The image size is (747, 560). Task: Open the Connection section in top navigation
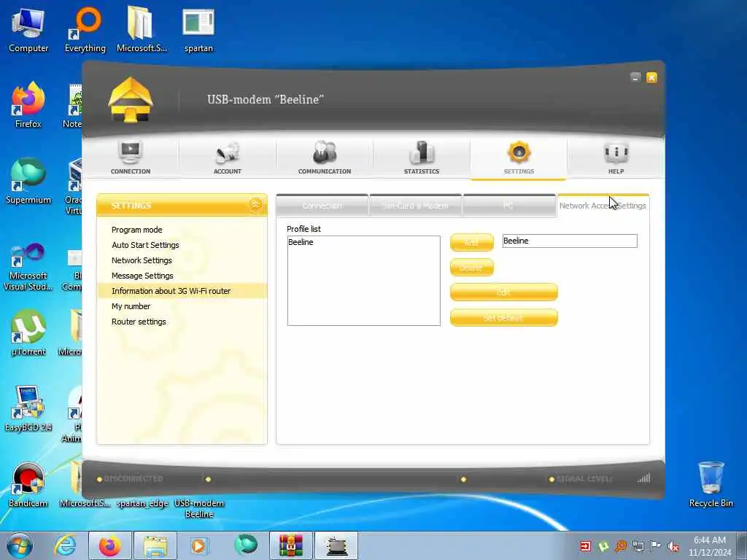tap(131, 158)
